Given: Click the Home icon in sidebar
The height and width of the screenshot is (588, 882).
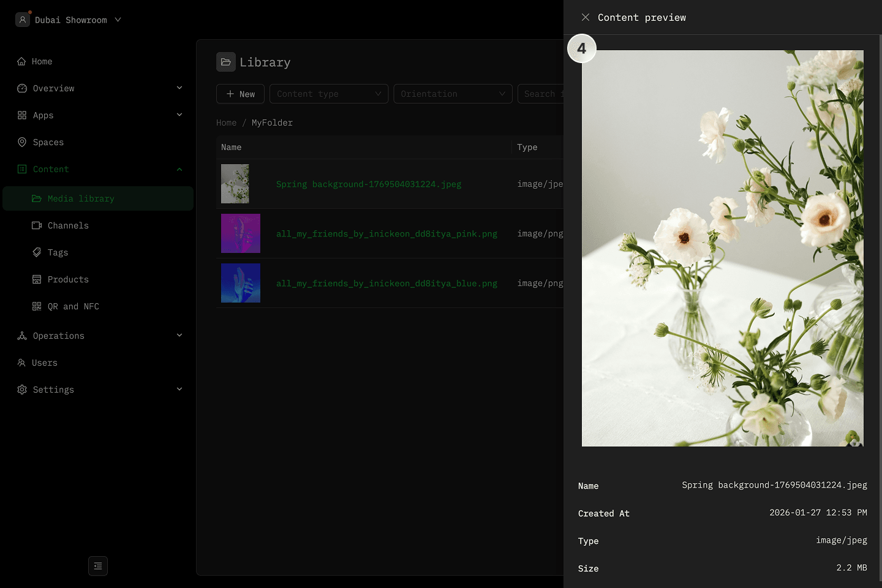Looking at the screenshot, I should pyautogui.click(x=21, y=61).
